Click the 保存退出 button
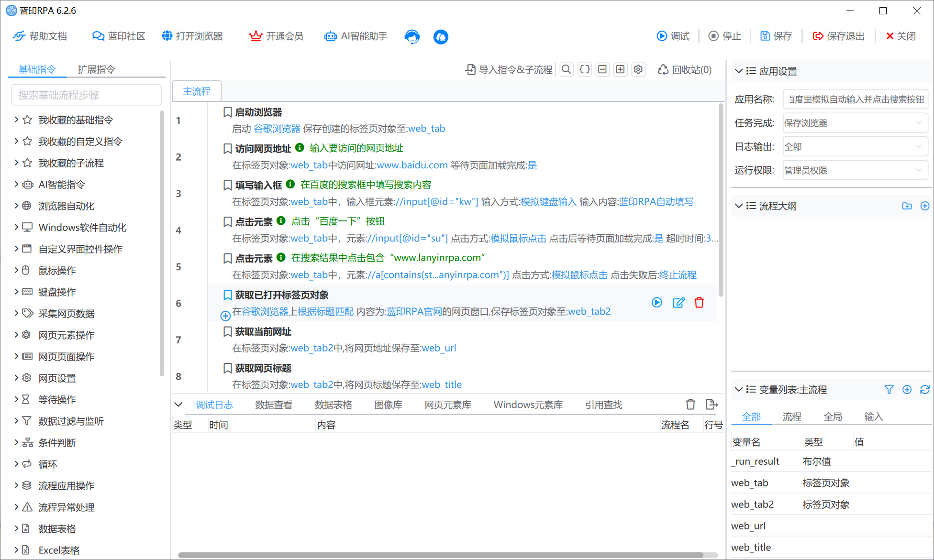The height and width of the screenshot is (560, 934). tap(838, 36)
